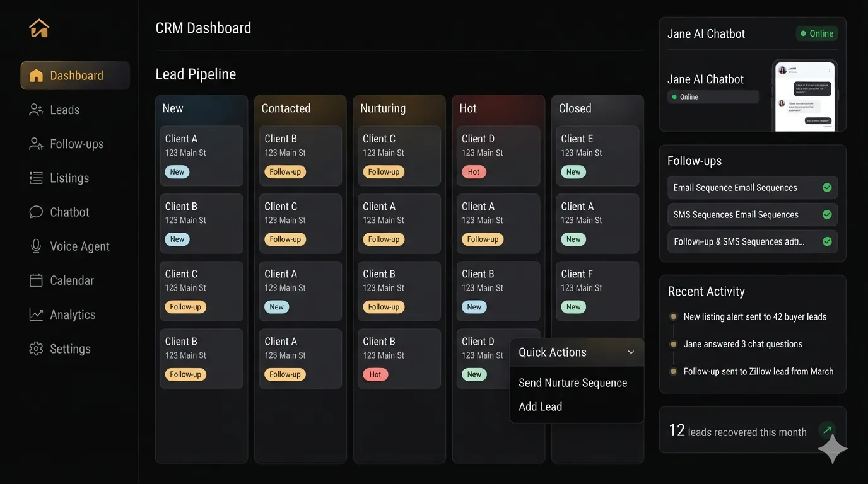Select the Nurturing column header

coord(383,108)
